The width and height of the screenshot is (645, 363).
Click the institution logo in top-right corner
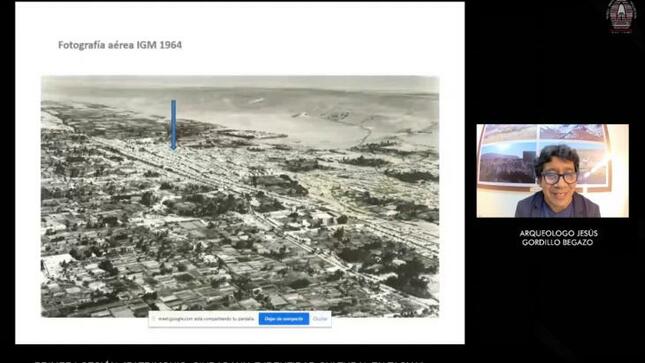621,16
